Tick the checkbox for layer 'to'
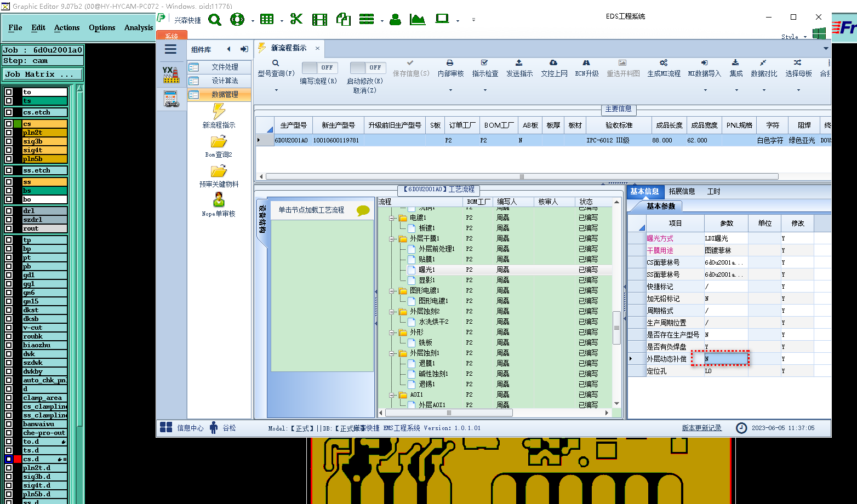Viewport: 857px width, 504px height. pyautogui.click(x=9, y=92)
